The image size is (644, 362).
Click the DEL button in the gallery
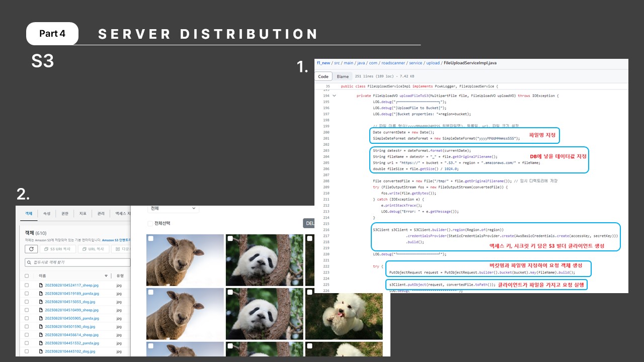click(308, 223)
